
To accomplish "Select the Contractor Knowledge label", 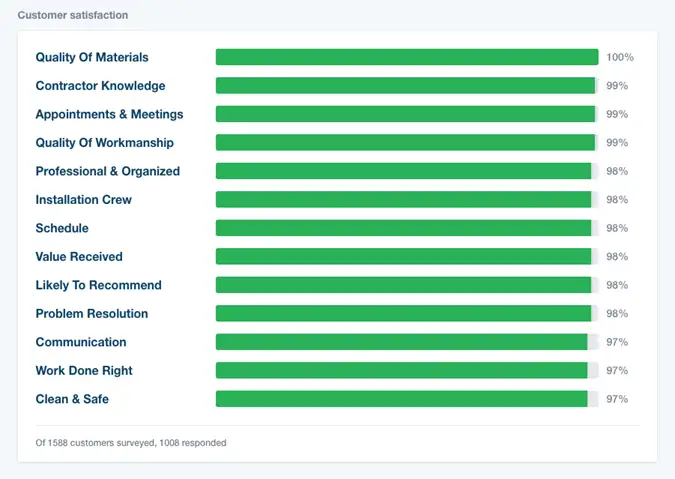I will coord(100,86).
